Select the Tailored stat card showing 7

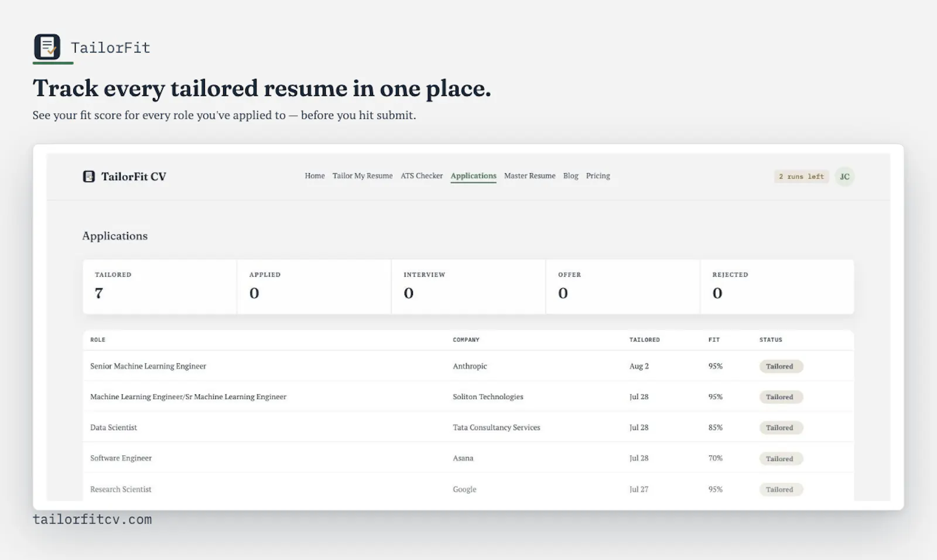(160, 287)
